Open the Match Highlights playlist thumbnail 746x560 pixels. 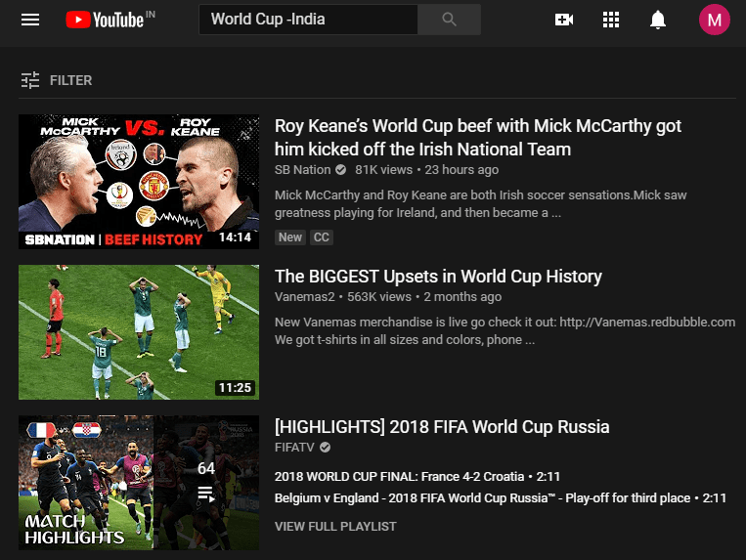pyautogui.click(x=139, y=483)
